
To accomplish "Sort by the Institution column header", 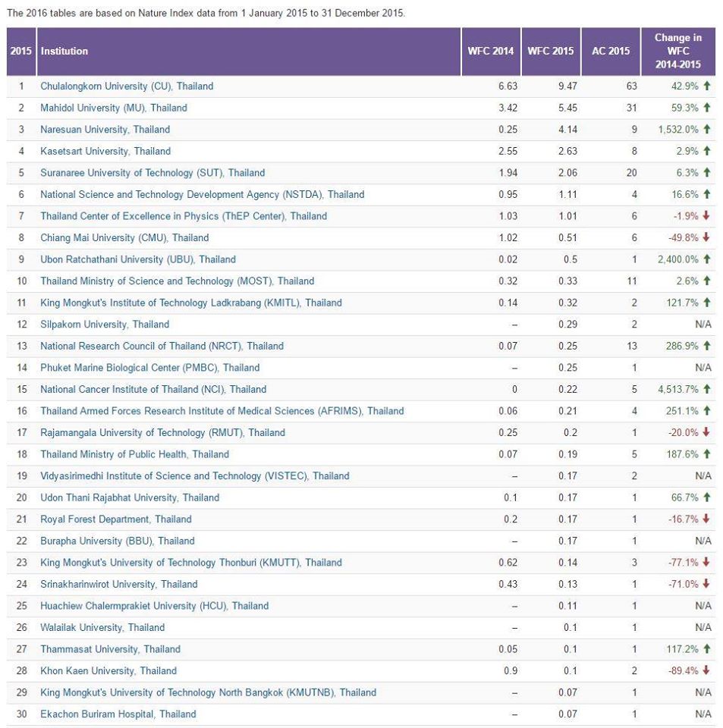I will coord(249,52).
